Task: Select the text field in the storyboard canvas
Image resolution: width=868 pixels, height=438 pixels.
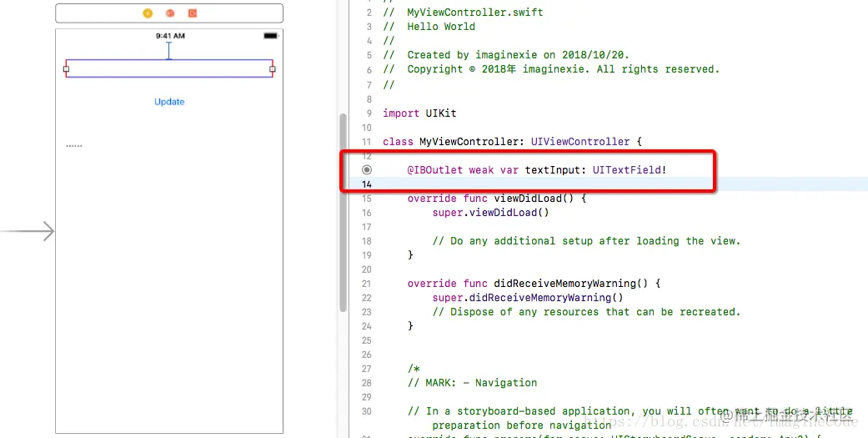Action: pos(169,68)
